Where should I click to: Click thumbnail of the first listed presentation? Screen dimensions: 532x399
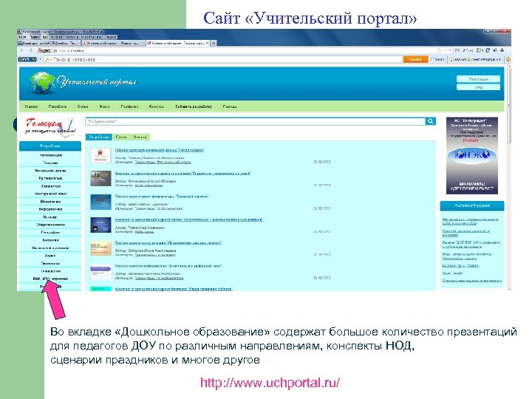pos(100,155)
